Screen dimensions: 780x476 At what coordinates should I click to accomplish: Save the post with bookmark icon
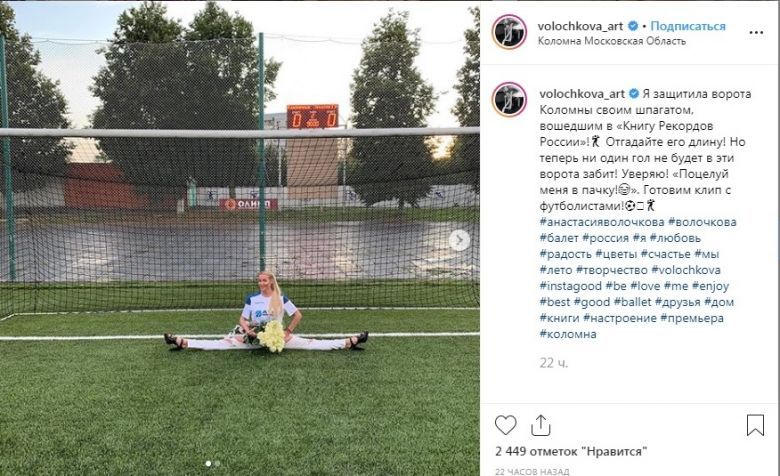(755, 425)
